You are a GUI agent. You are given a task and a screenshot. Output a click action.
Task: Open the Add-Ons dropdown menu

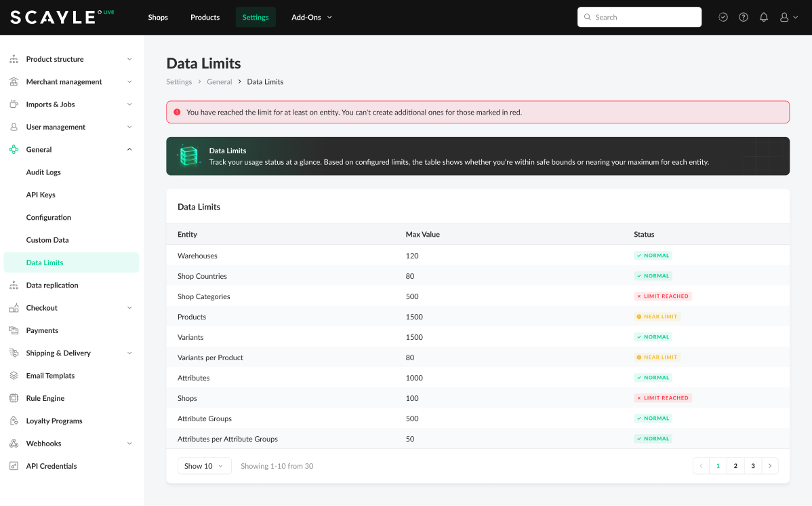[312, 18]
